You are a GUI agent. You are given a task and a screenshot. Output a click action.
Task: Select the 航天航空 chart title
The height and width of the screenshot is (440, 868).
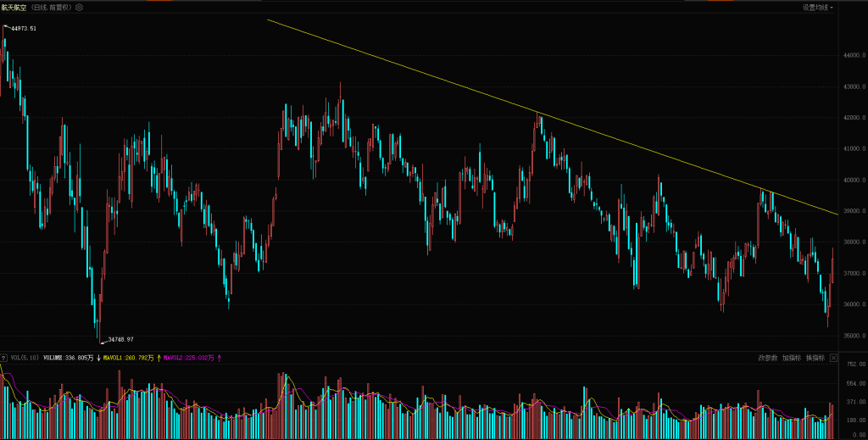click(14, 7)
